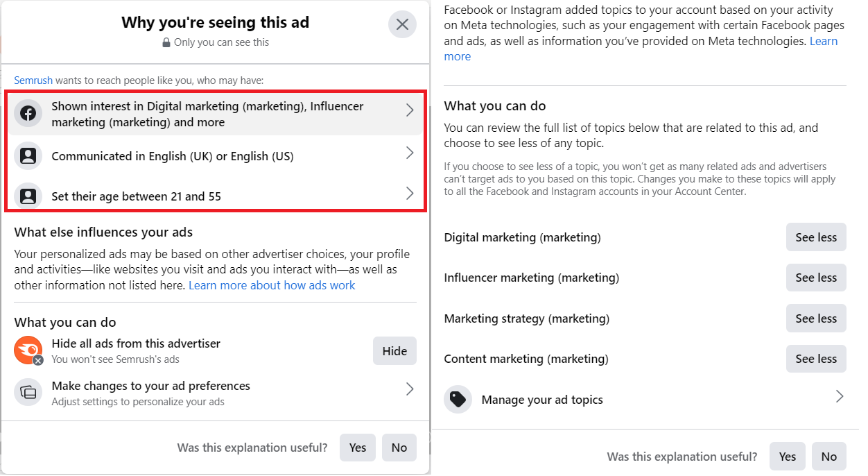Click the tag icon for Manage your ad topics
The width and height of the screenshot is (868, 476).
point(458,400)
